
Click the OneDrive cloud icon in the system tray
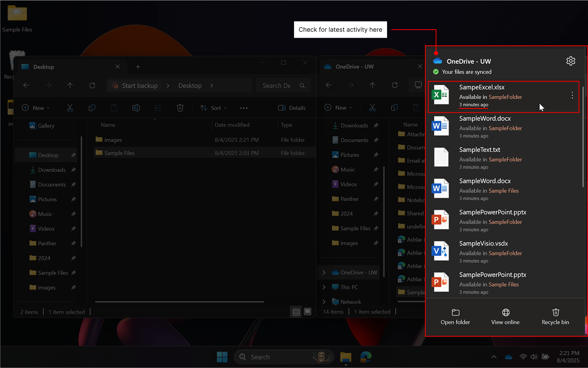508,357
